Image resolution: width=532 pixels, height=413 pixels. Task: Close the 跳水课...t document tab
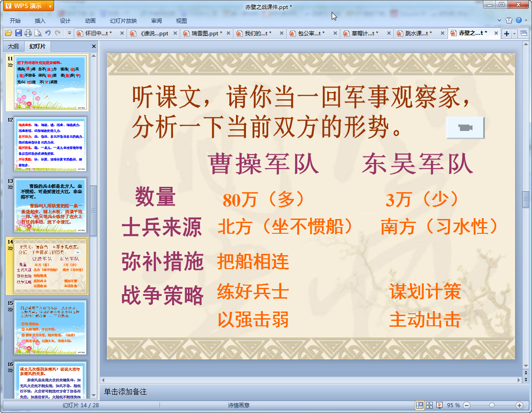[443, 33]
